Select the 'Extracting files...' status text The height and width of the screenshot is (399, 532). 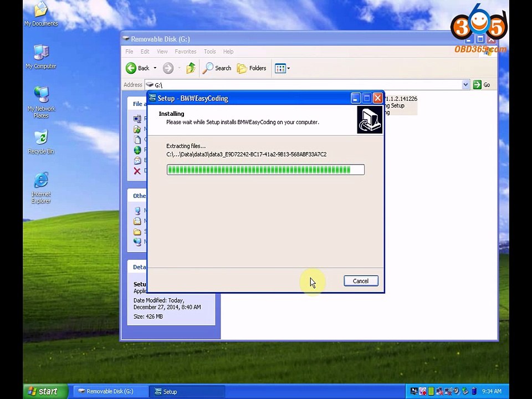[186, 146]
